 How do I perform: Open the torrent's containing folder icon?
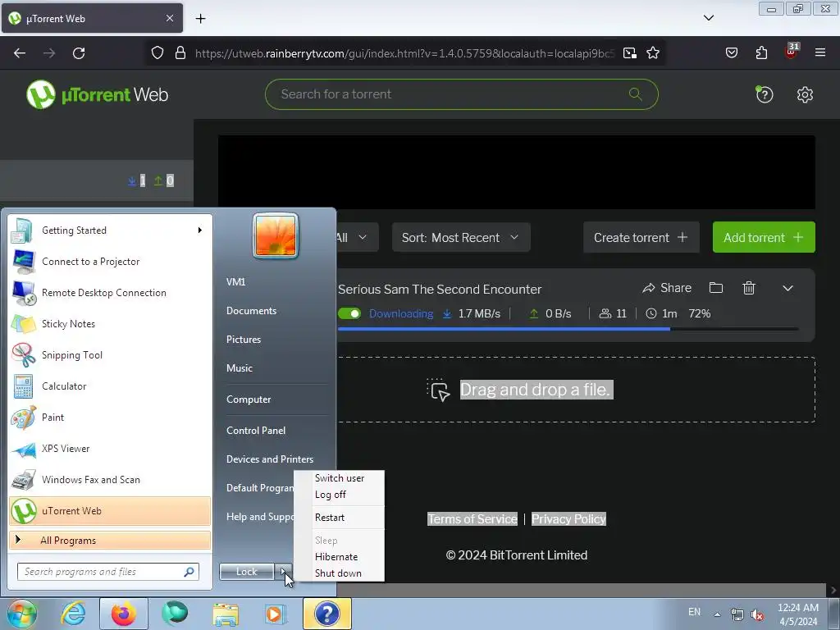(x=715, y=288)
